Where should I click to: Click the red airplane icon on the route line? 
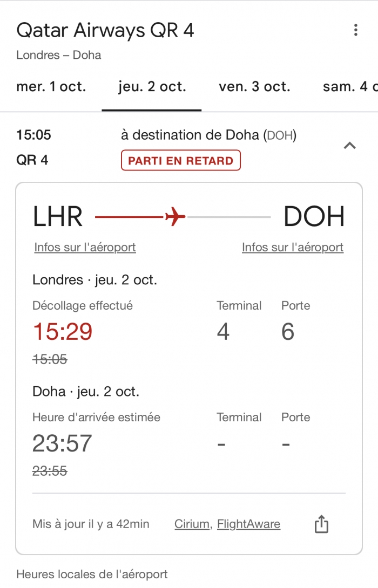coord(175,217)
